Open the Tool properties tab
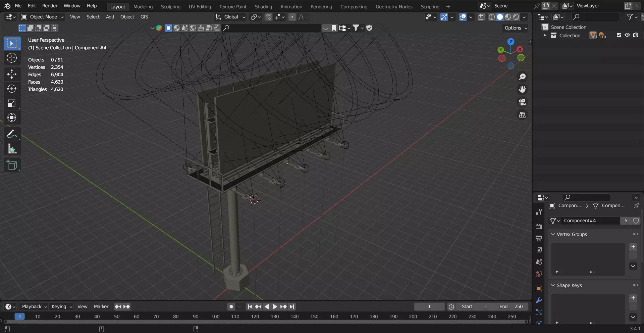This screenshot has width=644, height=333. click(539, 212)
